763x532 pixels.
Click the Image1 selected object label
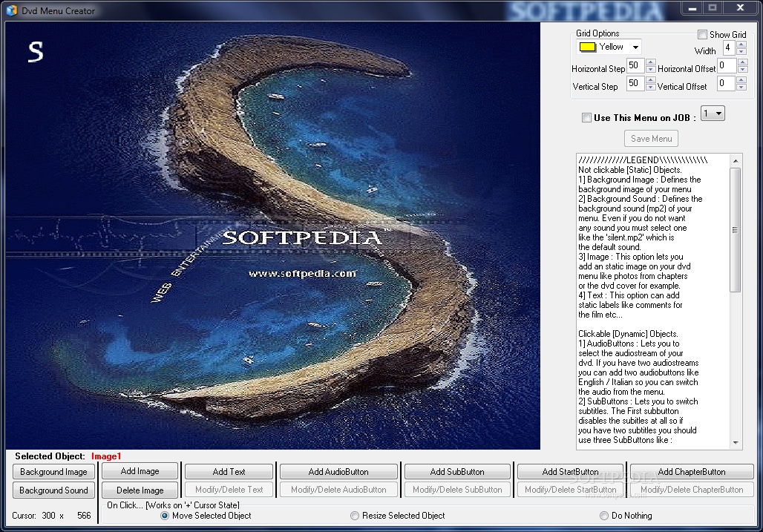[106, 456]
